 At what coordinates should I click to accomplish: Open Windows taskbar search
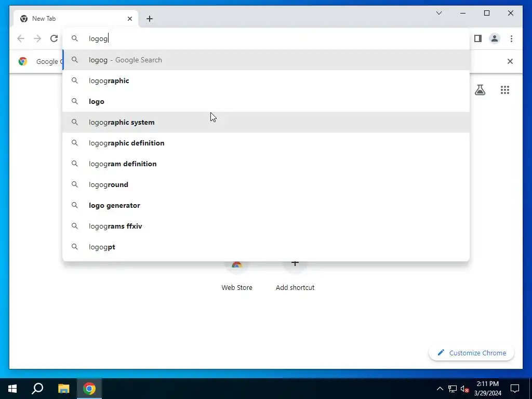tap(37, 389)
